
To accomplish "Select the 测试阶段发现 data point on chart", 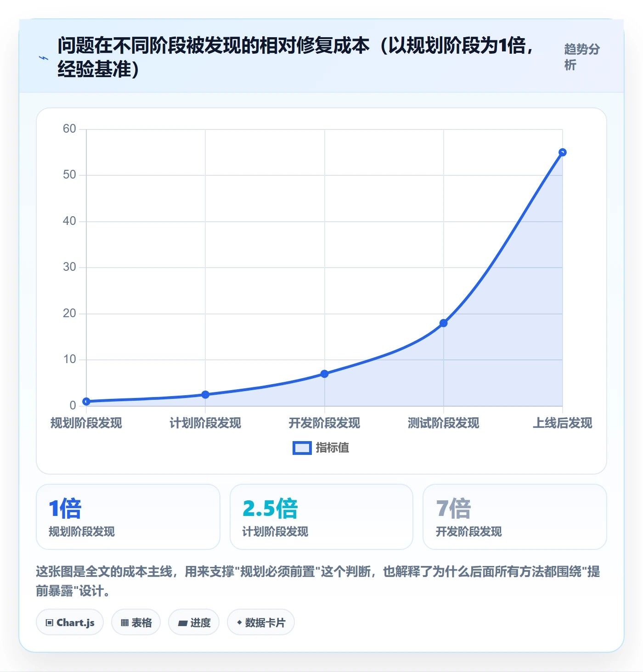I will coord(443,323).
